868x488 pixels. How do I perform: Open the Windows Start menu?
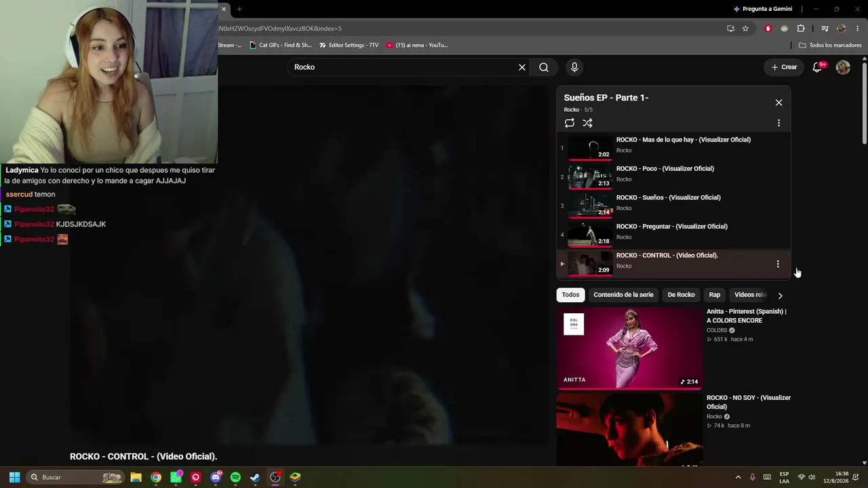(14, 477)
